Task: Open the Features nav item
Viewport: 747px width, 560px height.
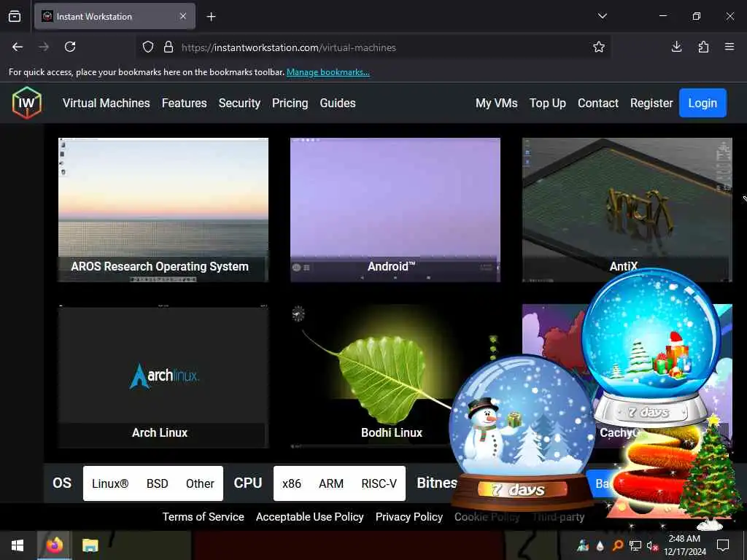Action: (x=185, y=103)
